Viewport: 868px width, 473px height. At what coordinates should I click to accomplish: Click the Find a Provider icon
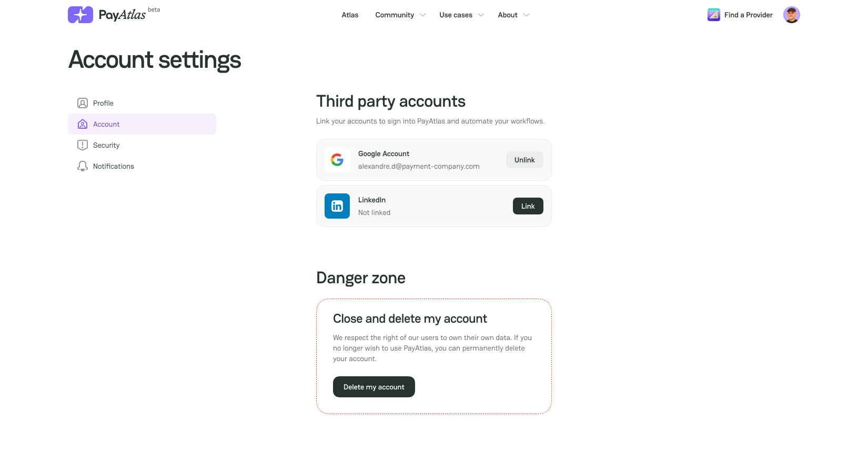point(714,15)
